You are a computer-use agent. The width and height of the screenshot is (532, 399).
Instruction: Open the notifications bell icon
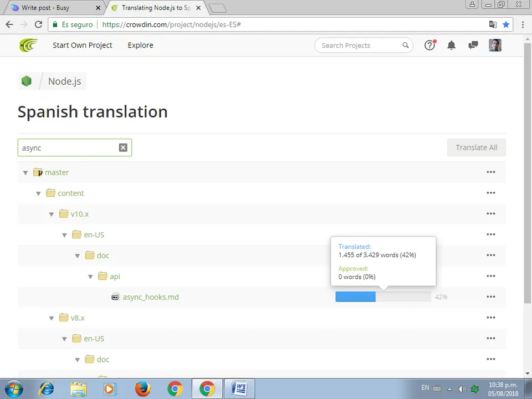coord(451,45)
